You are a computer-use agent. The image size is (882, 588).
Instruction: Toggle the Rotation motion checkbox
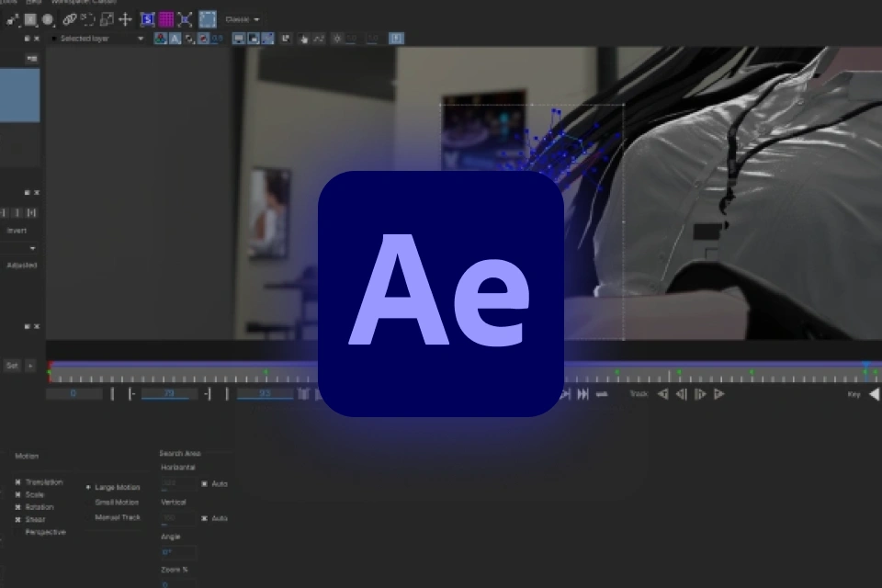pos(18,507)
